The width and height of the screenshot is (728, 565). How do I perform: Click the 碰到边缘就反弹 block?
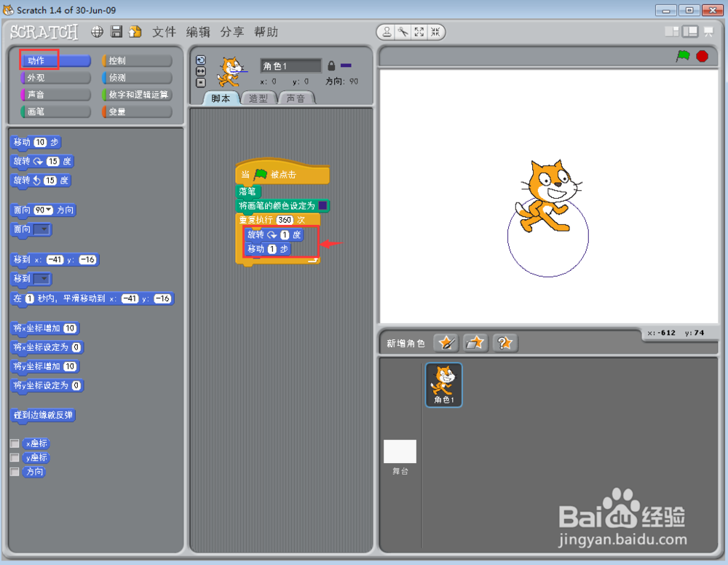pyautogui.click(x=43, y=415)
